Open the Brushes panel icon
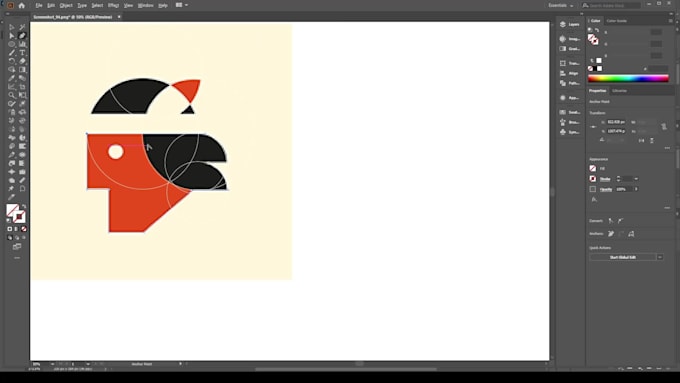The height and width of the screenshot is (383, 680). [563, 122]
